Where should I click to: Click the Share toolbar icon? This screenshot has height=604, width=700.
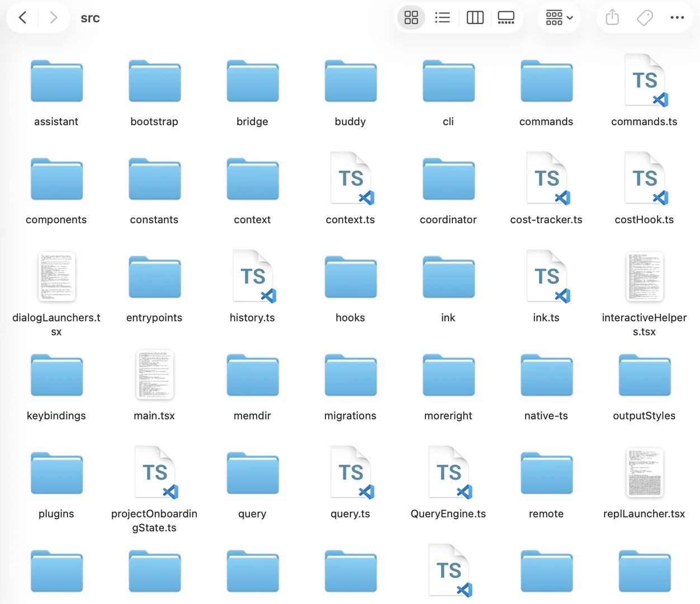pyautogui.click(x=612, y=18)
